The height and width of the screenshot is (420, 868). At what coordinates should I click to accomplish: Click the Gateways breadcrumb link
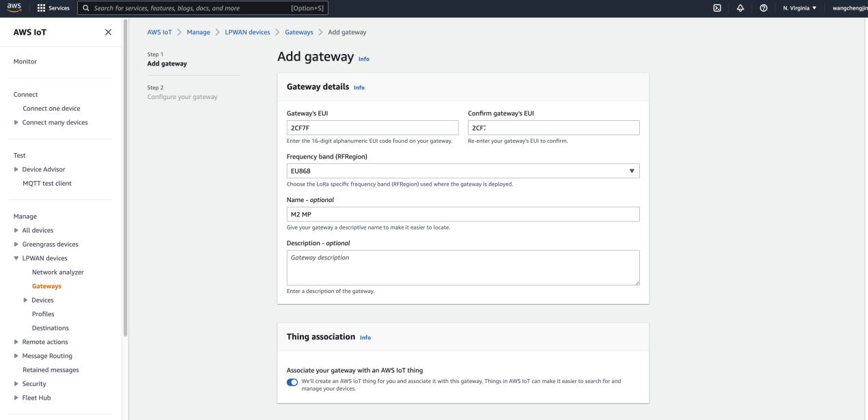coord(298,33)
